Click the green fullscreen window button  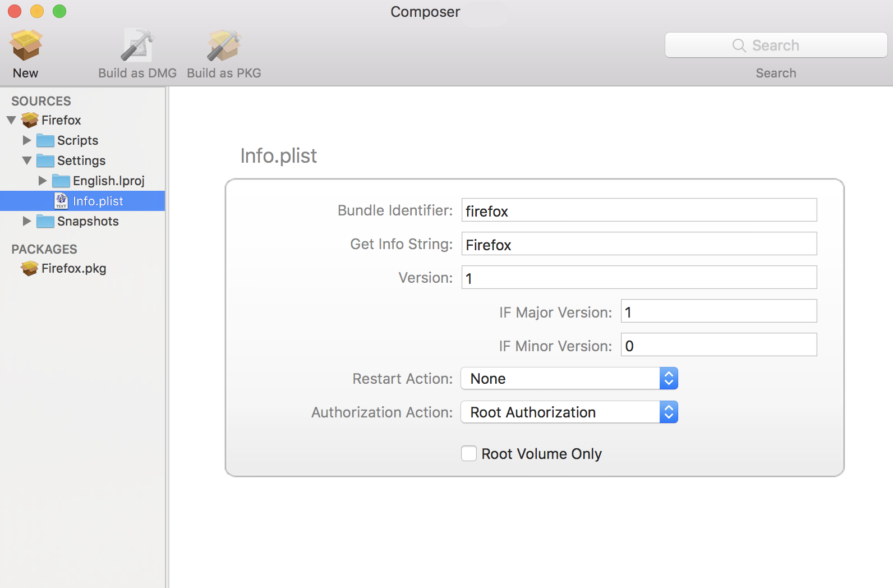pos(59,11)
